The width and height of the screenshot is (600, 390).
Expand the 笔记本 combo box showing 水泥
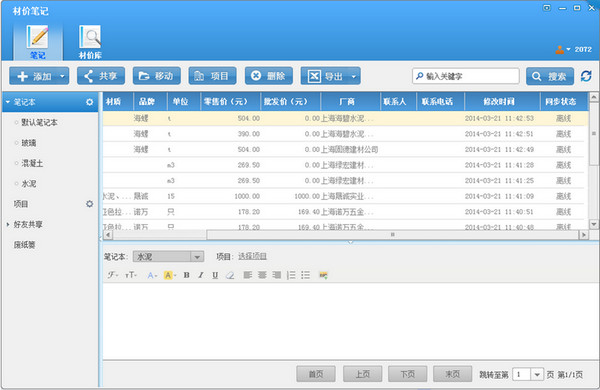(x=197, y=256)
